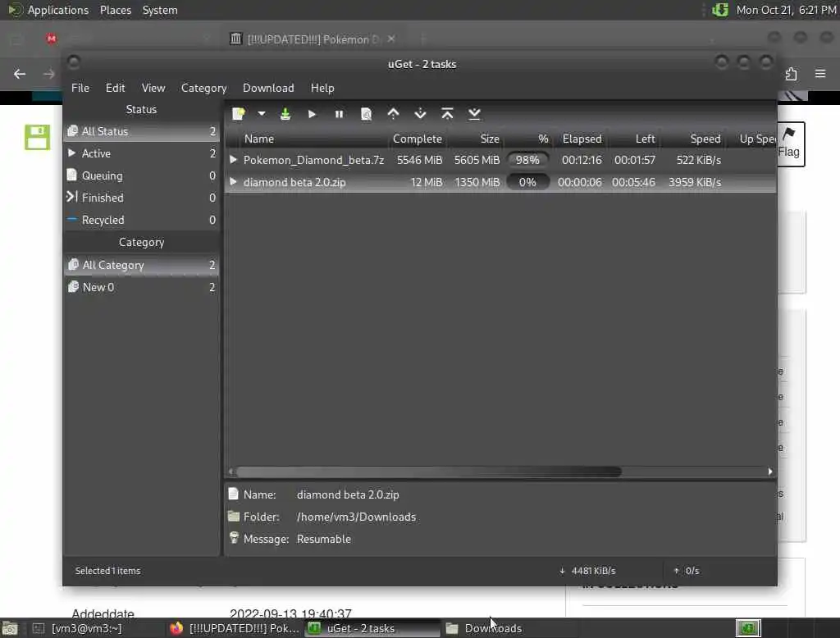Click the green floppy disk icon on the webpage
The image size is (840, 638).
[x=37, y=137]
